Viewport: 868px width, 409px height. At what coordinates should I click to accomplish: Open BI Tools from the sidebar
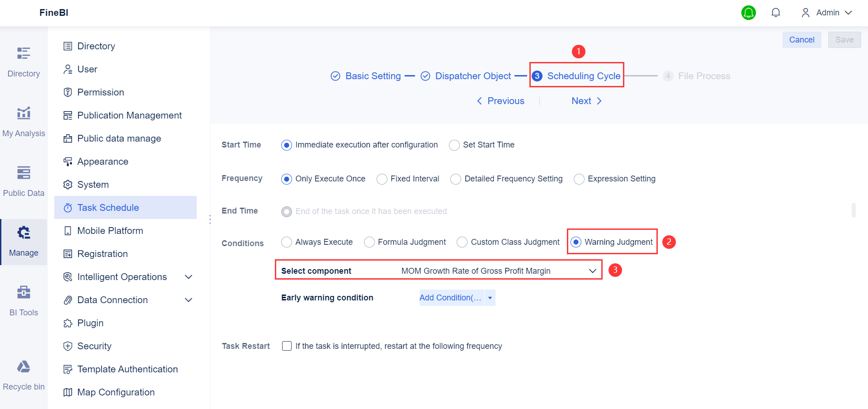(24, 298)
